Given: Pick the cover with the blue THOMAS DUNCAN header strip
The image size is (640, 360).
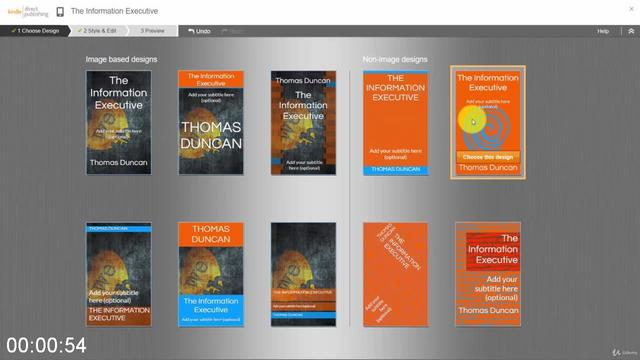Looking at the screenshot, I should click(x=119, y=274).
